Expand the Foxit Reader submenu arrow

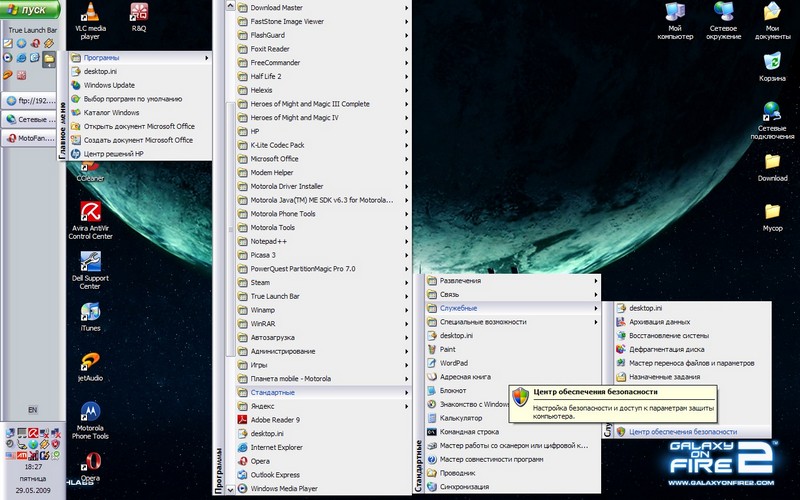pos(407,49)
